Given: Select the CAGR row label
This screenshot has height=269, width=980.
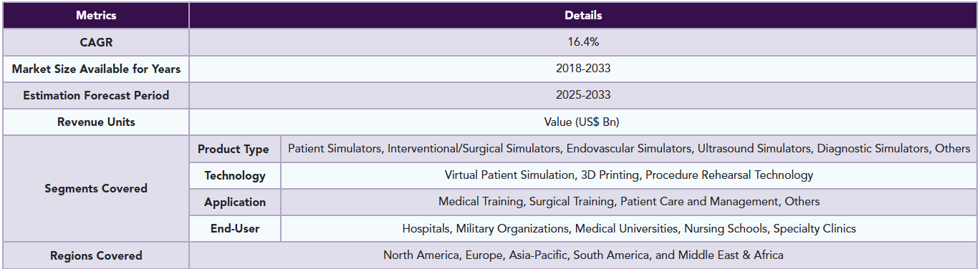Looking at the screenshot, I should click(x=96, y=42).
